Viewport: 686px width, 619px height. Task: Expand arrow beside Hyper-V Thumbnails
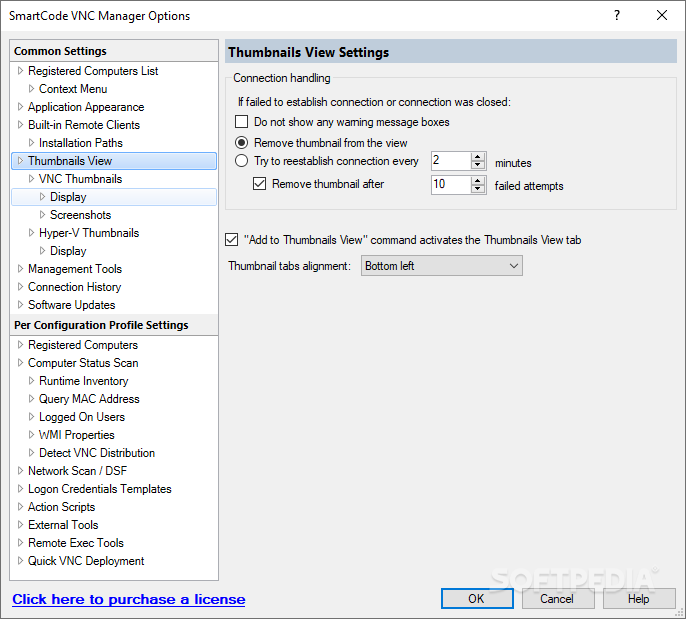click(x=31, y=232)
